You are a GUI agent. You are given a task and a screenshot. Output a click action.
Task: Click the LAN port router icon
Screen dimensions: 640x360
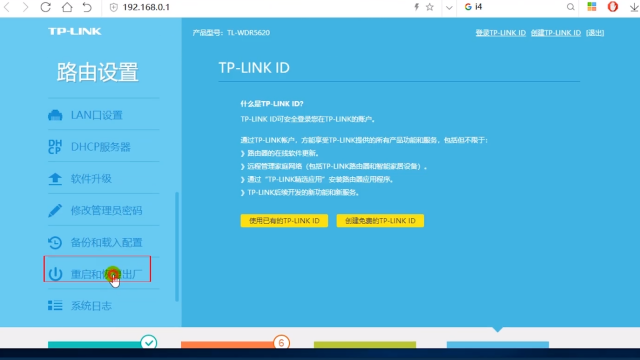pyautogui.click(x=55, y=116)
